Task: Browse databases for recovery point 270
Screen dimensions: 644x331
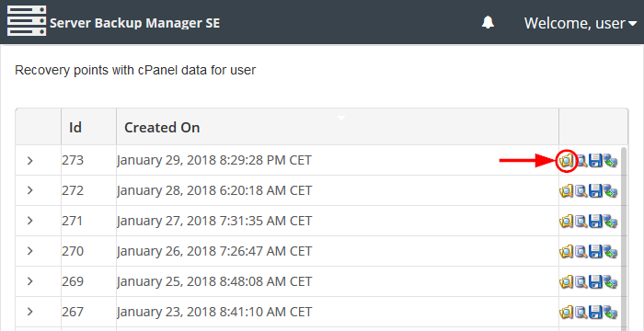Action: pos(581,251)
